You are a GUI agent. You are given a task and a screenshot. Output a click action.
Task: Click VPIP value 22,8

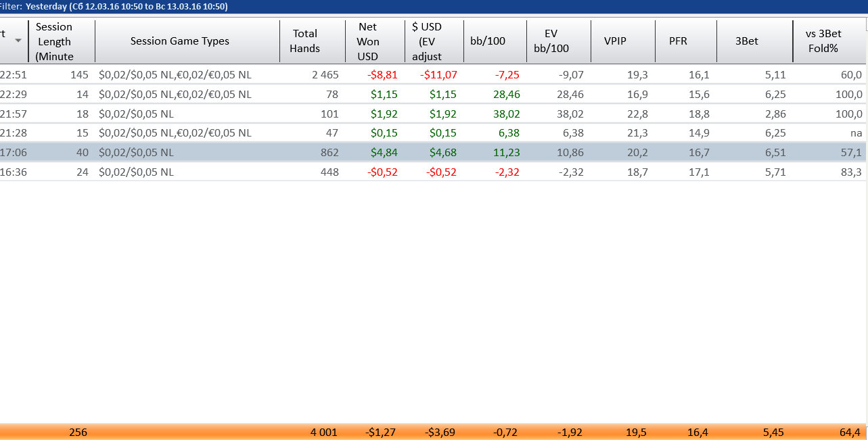[637, 114]
